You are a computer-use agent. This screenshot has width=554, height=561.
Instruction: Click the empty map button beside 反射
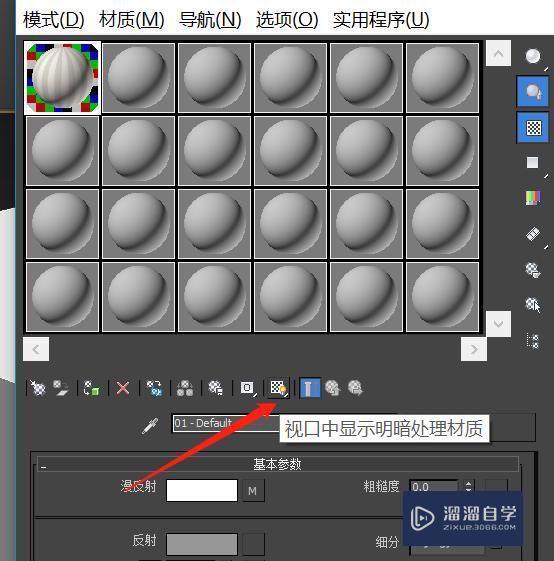253,544
